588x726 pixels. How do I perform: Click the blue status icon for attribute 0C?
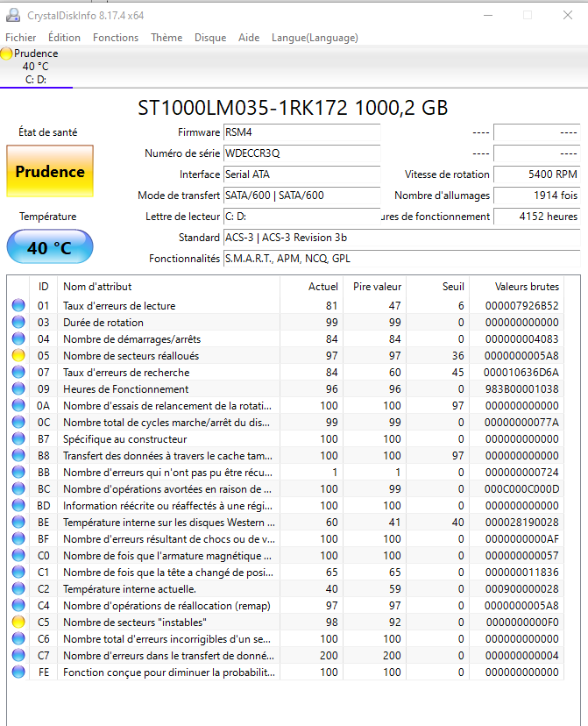(x=18, y=422)
